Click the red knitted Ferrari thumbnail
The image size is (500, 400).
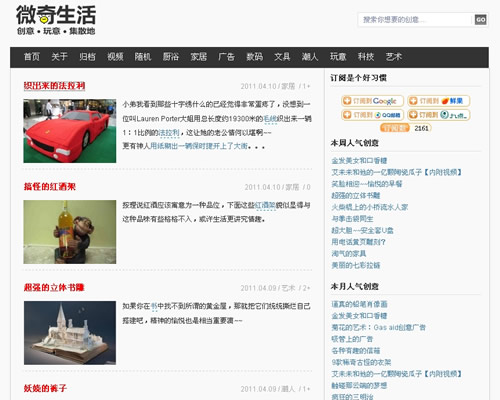tap(70, 131)
